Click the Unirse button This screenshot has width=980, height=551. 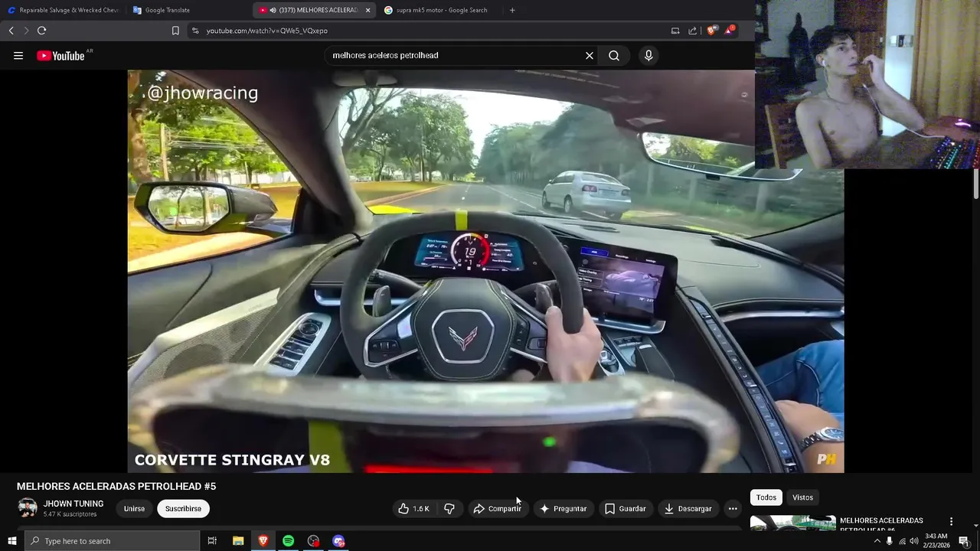(x=134, y=508)
